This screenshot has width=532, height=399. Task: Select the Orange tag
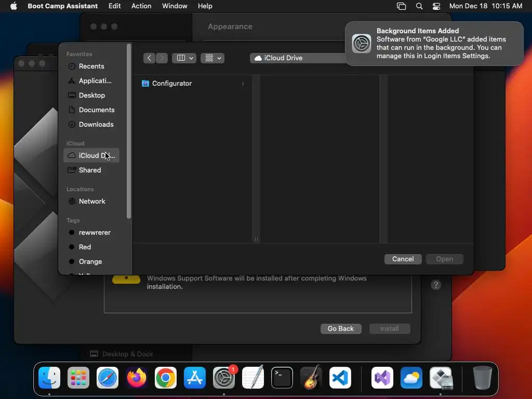(x=91, y=262)
